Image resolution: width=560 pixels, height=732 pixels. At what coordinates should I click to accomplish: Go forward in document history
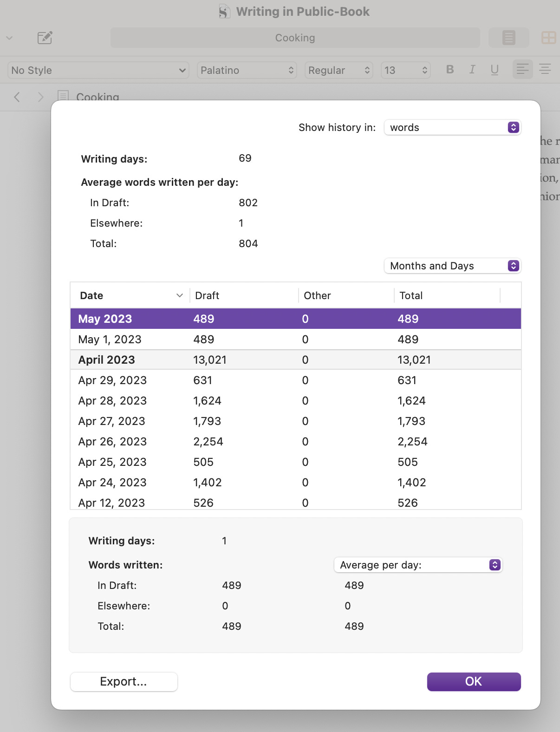41,97
